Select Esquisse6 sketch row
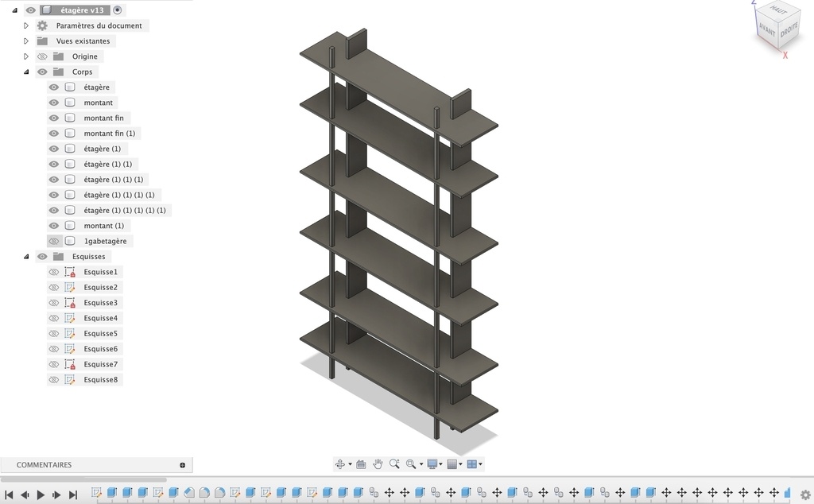This screenshot has height=504, width=814. [85, 349]
